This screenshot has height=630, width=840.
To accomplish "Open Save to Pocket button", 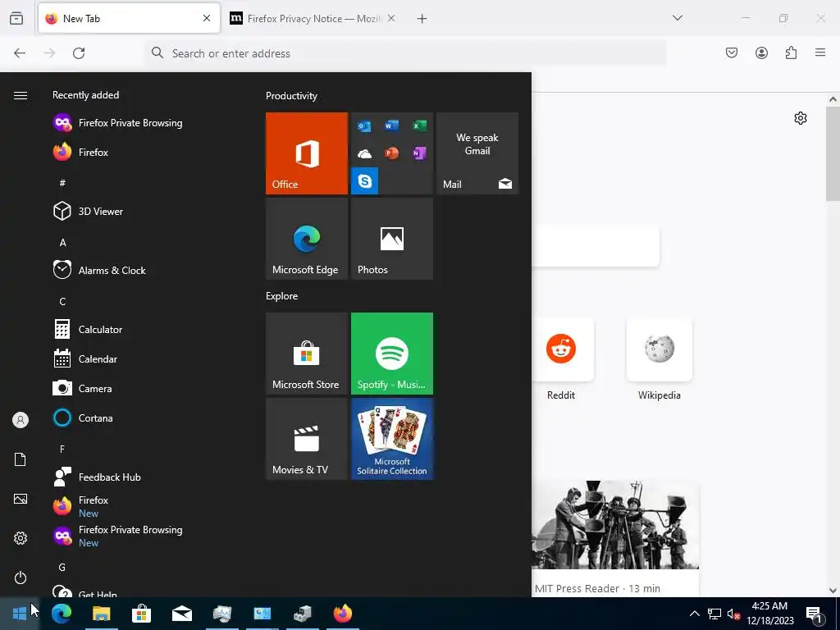I will pos(731,52).
